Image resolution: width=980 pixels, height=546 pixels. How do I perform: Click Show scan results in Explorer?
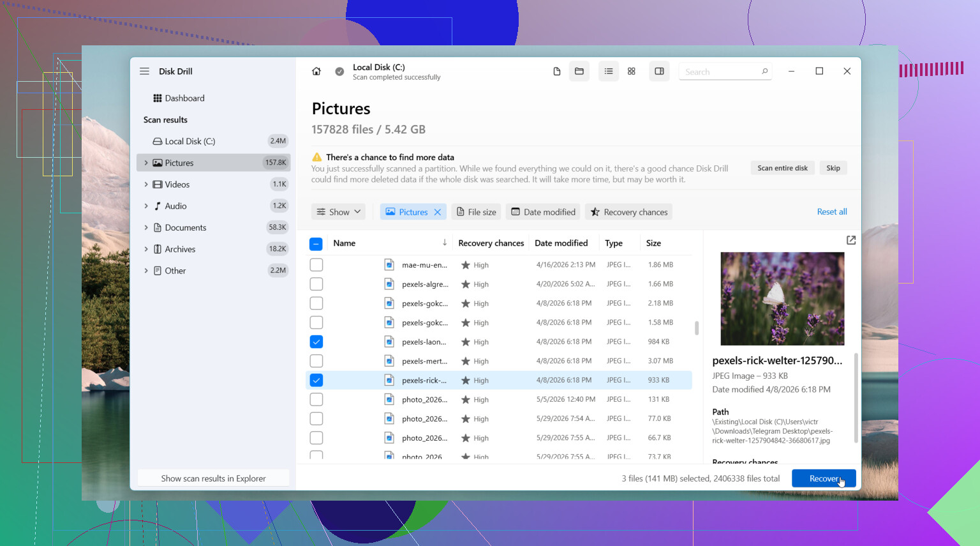pyautogui.click(x=213, y=478)
